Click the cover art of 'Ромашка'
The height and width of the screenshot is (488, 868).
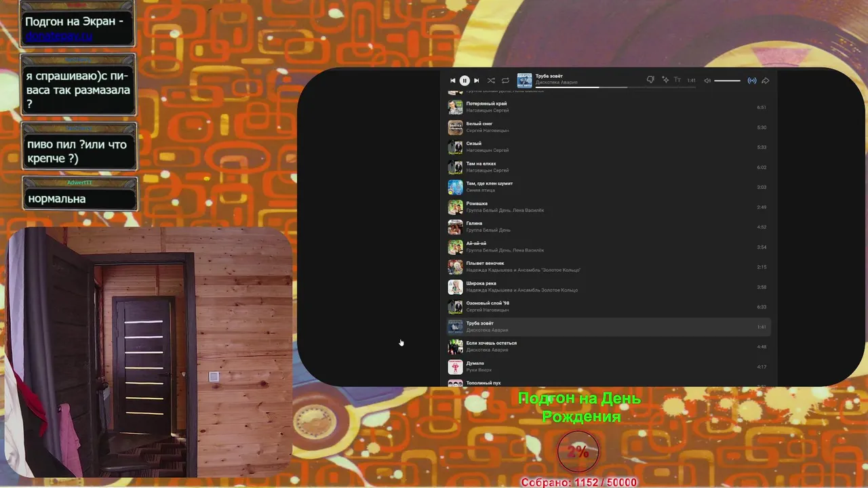[x=455, y=207]
